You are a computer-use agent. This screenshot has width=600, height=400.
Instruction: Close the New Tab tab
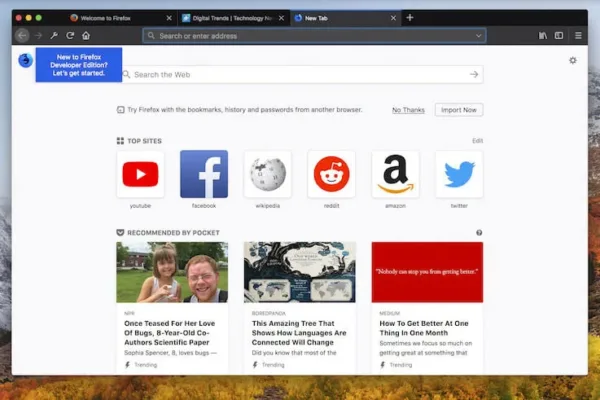(393, 18)
